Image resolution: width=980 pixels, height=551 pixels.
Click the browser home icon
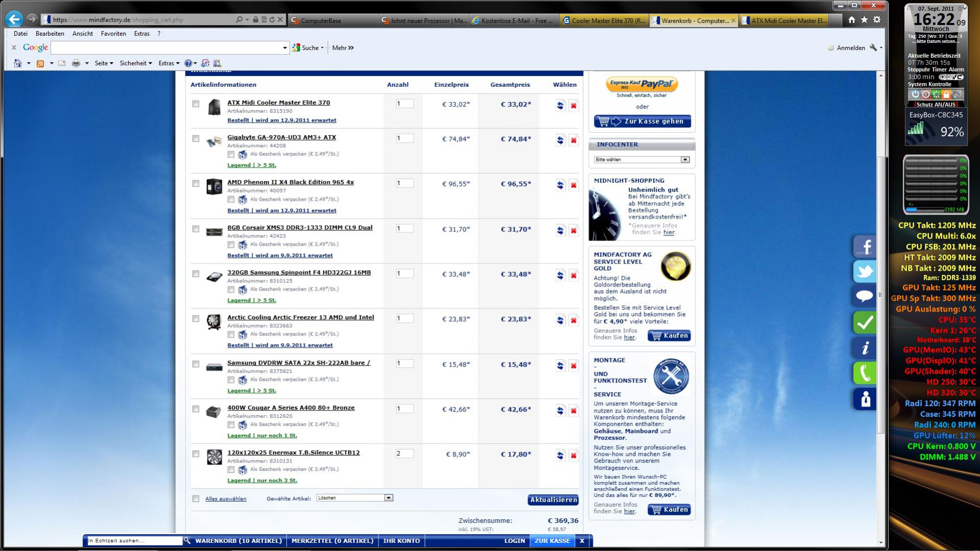(851, 20)
